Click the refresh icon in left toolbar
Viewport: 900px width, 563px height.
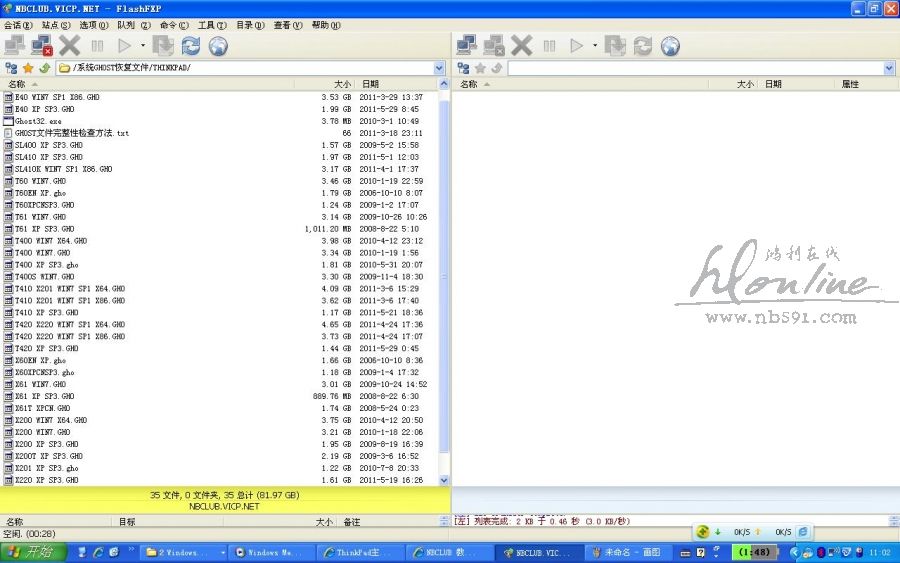(190, 45)
